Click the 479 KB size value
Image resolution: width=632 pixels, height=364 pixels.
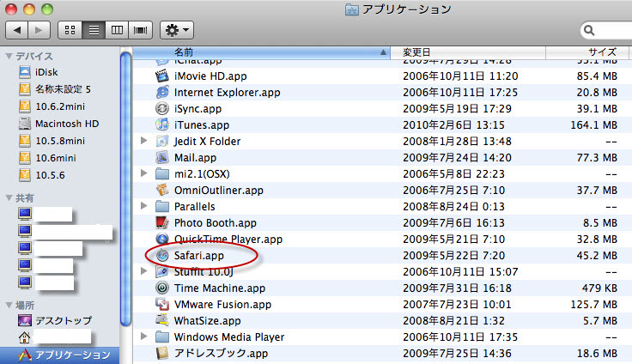click(x=599, y=288)
